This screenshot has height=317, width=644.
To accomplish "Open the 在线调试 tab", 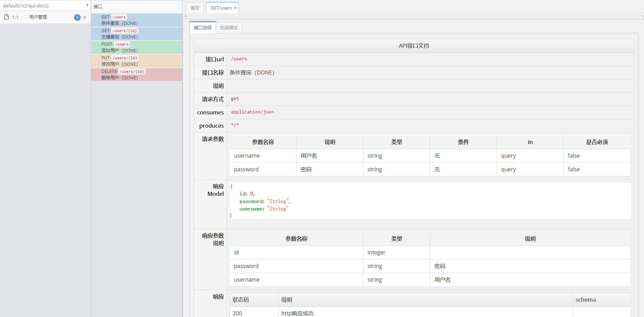I will (x=229, y=28).
